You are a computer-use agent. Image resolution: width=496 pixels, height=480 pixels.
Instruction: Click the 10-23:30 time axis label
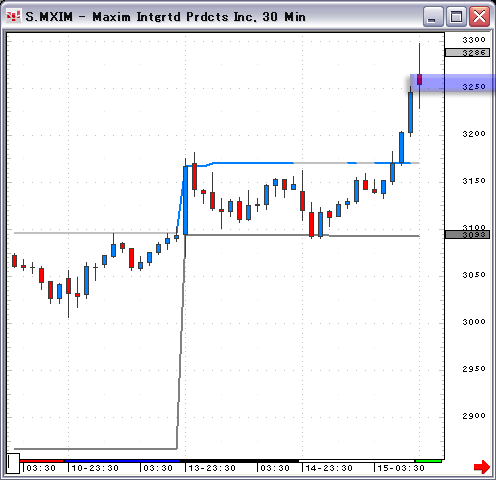click(x=95, y=468)
